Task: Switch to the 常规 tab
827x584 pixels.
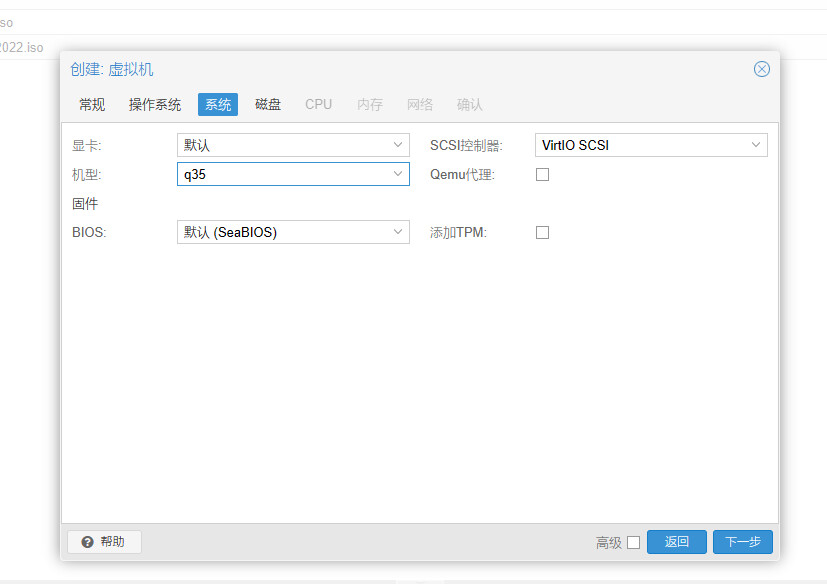Action: click(x=92, y=104)
